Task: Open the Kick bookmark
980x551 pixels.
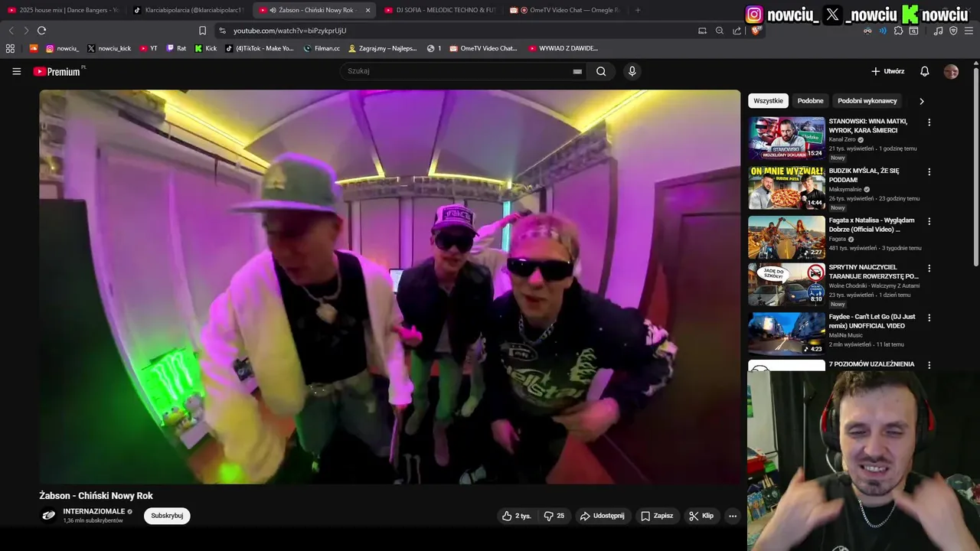Action: tap(206, 48)
